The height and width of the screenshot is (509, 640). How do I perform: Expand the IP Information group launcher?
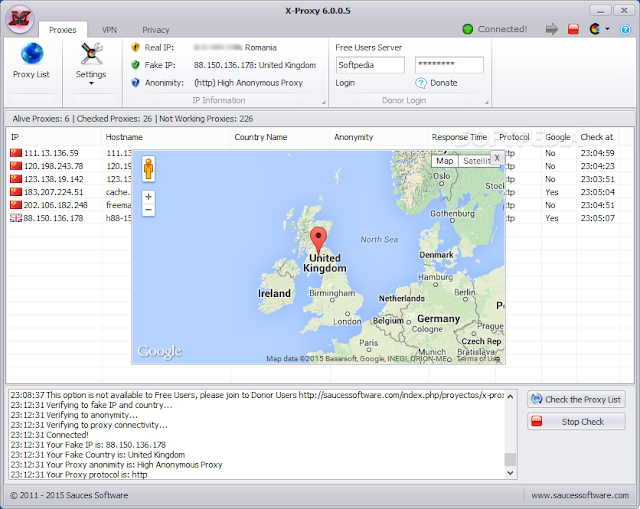tap(324, 102)
